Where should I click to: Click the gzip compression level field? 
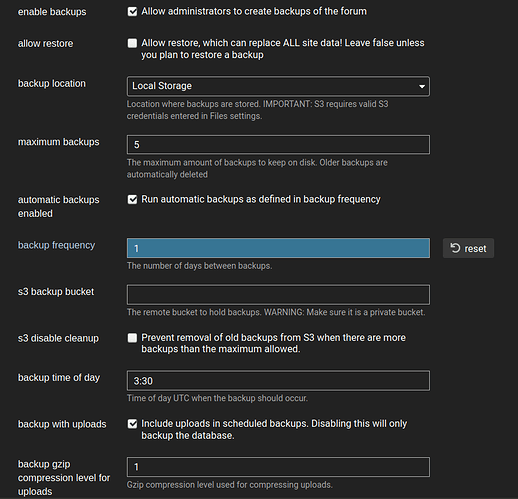pyautogui.click(x=278, y=467)
